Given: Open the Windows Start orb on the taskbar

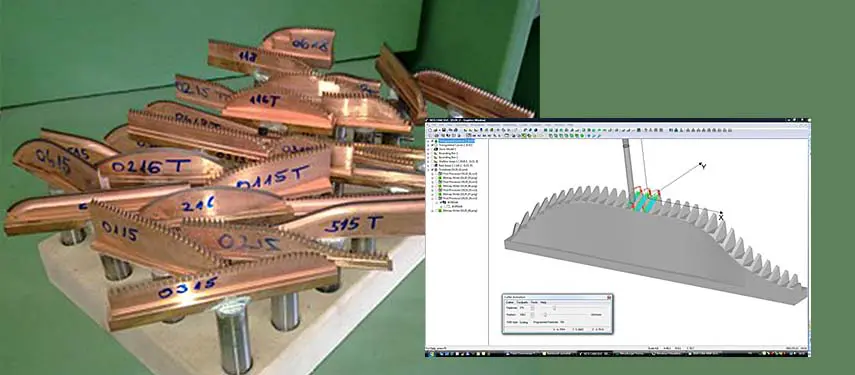Looking at the screenshot, I should 431,354.
